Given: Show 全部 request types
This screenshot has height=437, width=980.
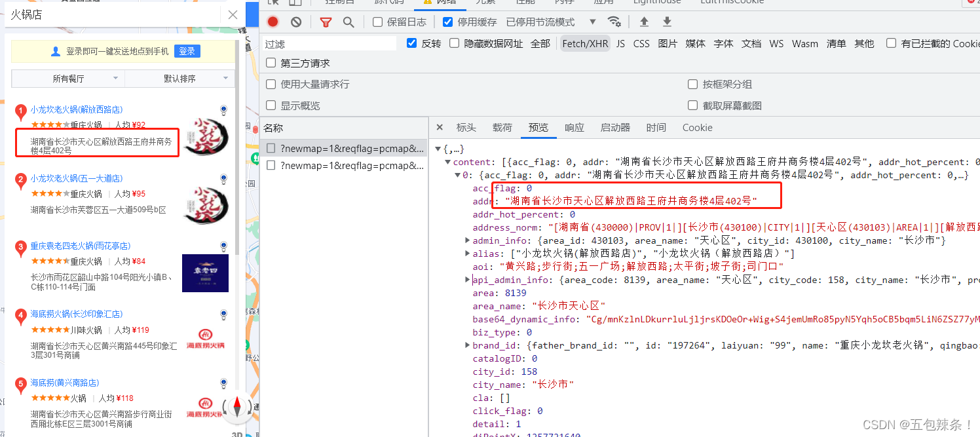Looking at the screenshot, I should click(540, 44).
